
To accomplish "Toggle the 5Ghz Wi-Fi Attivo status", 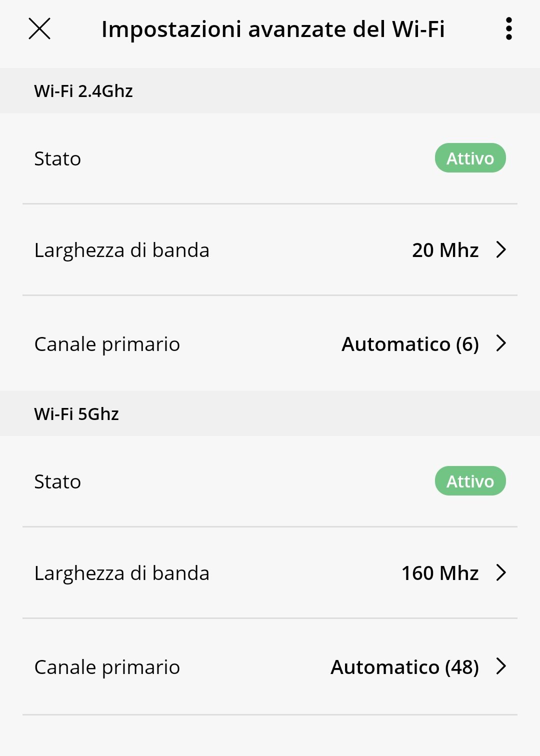I will 470,481.
